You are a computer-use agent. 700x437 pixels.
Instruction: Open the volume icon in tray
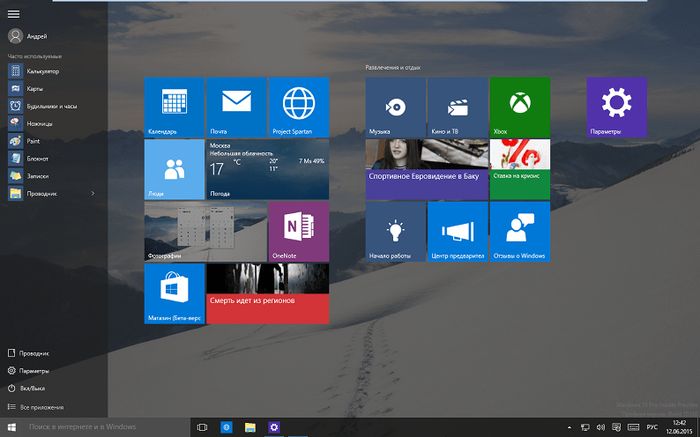tap(601, 428)
